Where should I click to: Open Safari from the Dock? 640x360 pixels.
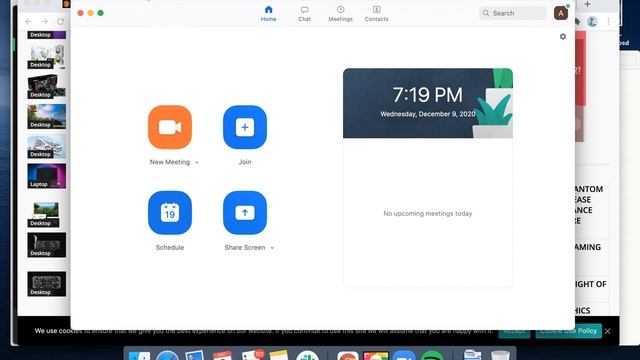coord(167,355)
